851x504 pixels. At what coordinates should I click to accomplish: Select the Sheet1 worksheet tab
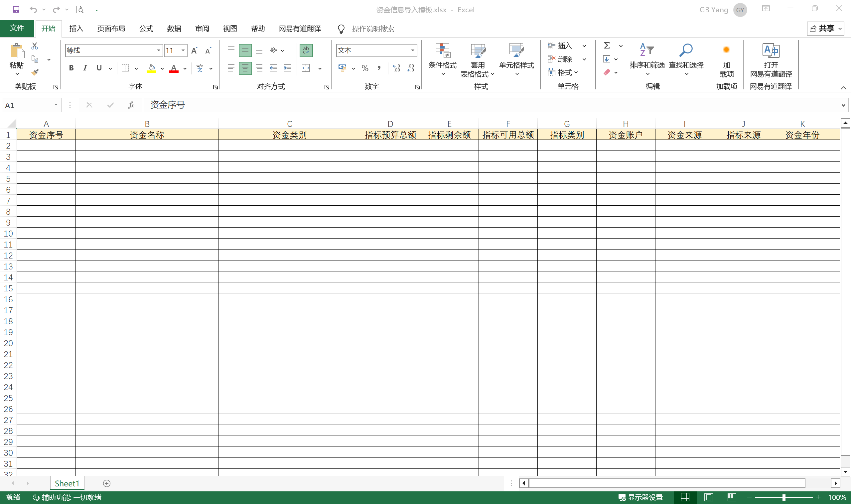coord(67,483)
